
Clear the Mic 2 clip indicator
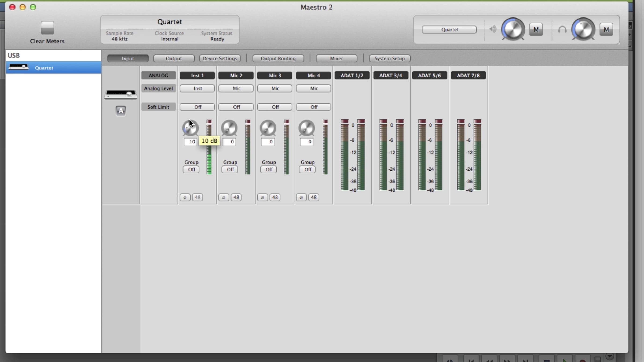(x=248, y=121)
